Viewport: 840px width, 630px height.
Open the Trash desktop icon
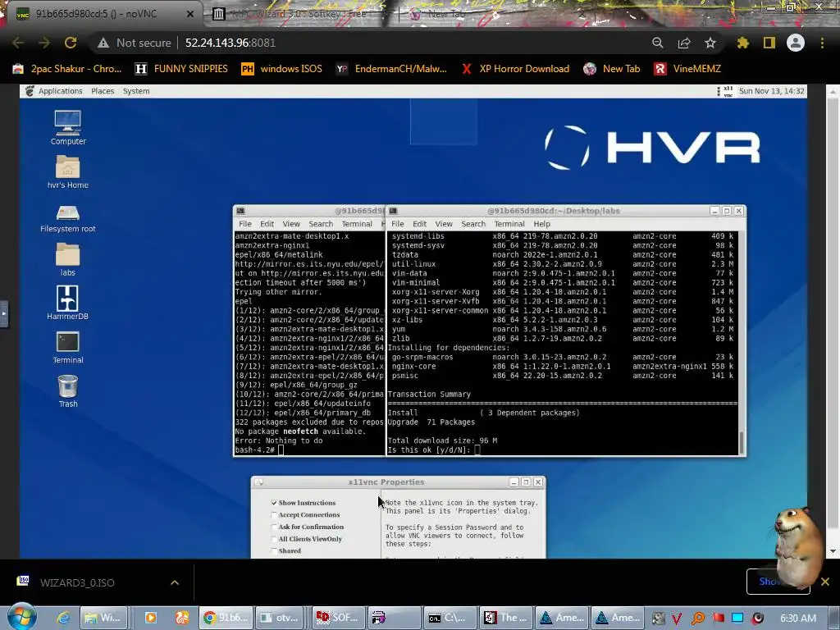67,390
